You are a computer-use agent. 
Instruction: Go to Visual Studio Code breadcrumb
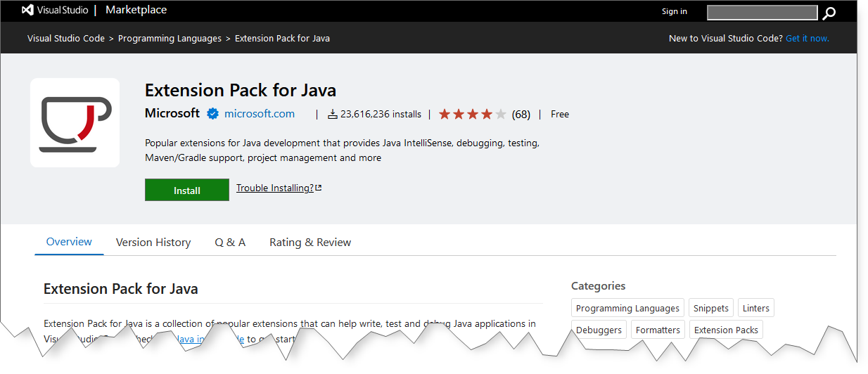coord(66,39)
